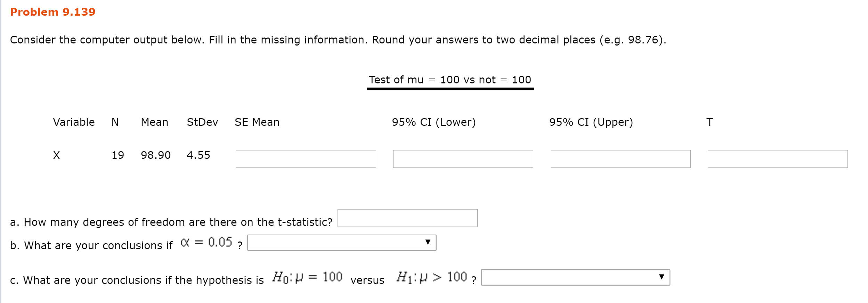Click the 95% CI (Lower) input box
Viewport: 868px width, 303px height.
463,159
